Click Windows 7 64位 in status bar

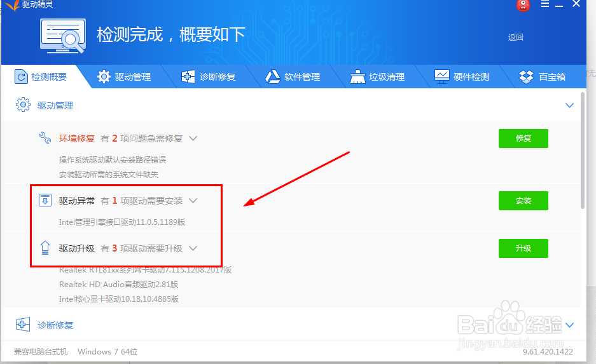point(107,352)
